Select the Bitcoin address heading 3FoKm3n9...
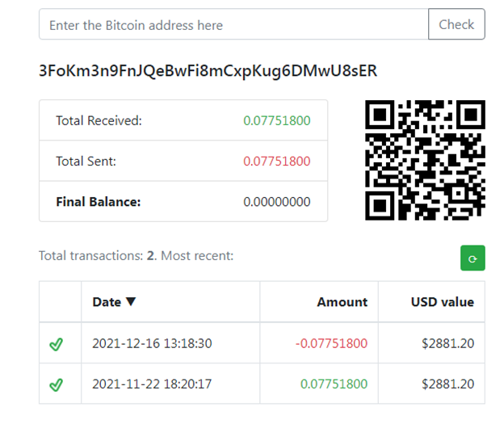Image resolution: width=504 pixels, height=424 pixels. [x=208, y=71]
